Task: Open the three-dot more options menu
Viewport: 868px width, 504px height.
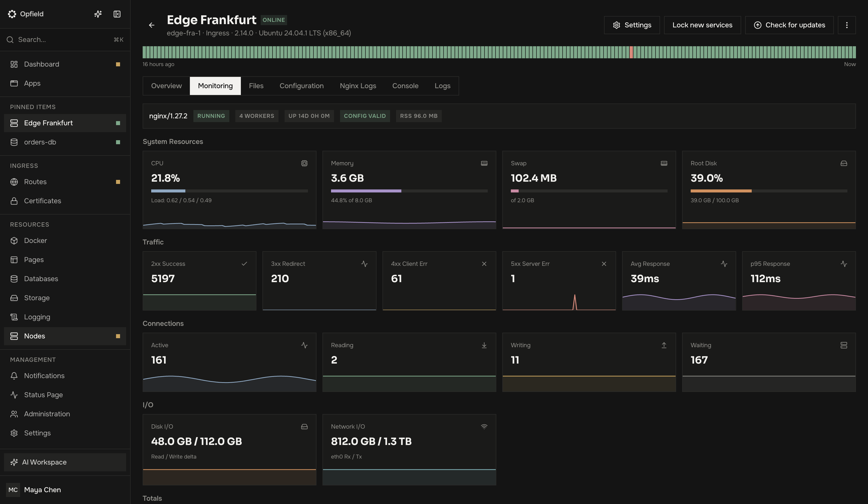Action: click(847, 25)
